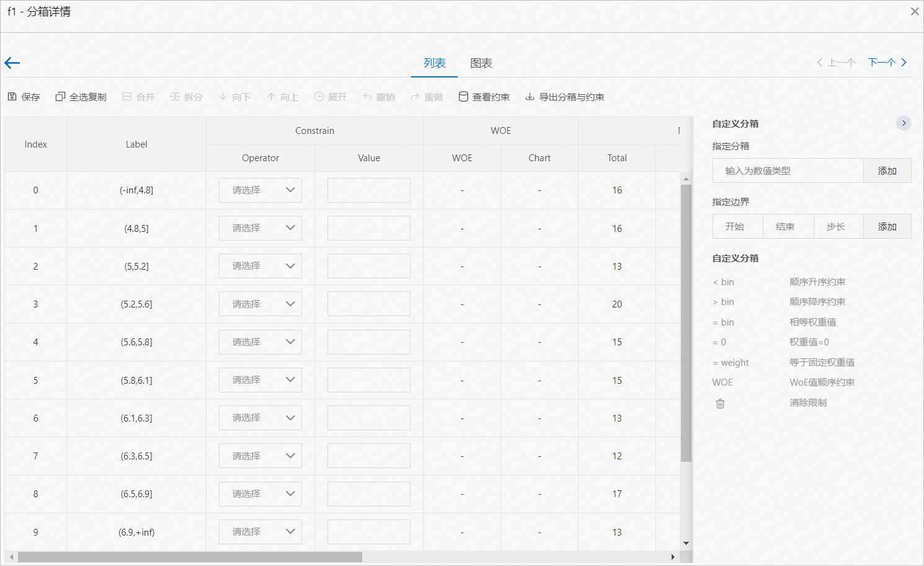
Task: Go to 上一个 previous feature
Action: 836,62
